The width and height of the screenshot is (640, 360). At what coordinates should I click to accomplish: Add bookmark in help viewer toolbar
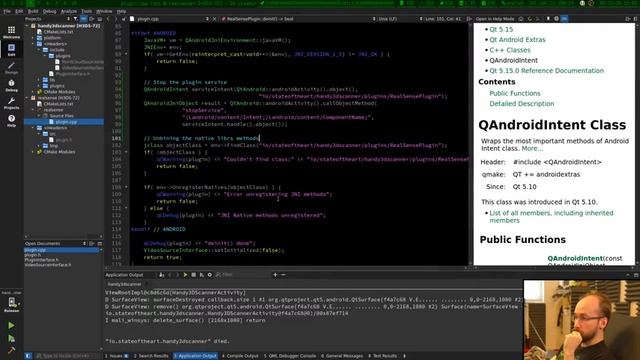click(548, 19)
